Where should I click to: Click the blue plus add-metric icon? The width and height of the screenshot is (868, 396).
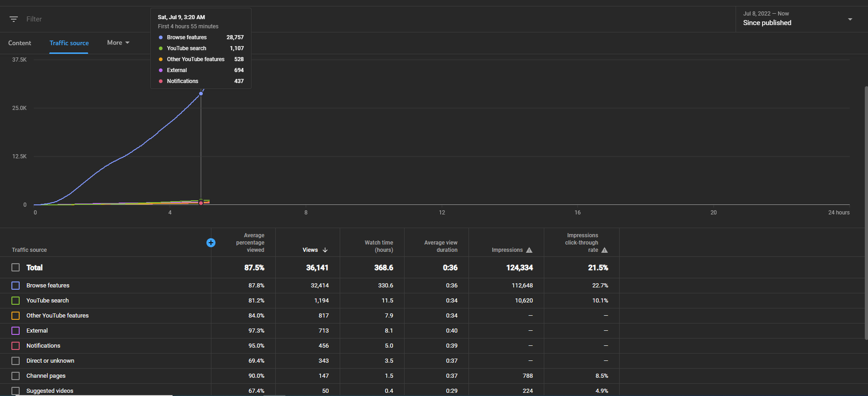click(211, 243)
